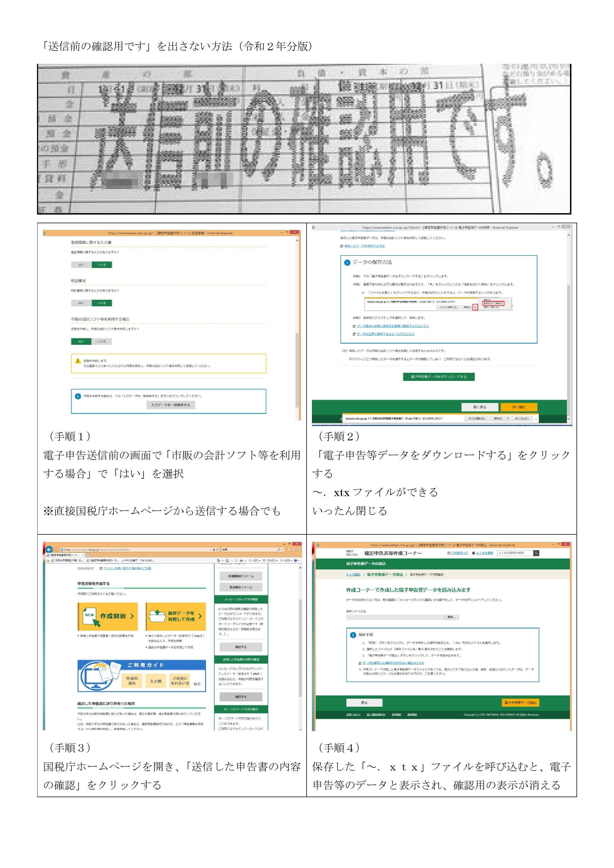Close the download notification bar with its X
614x868 pixels.
coord(536,419)
